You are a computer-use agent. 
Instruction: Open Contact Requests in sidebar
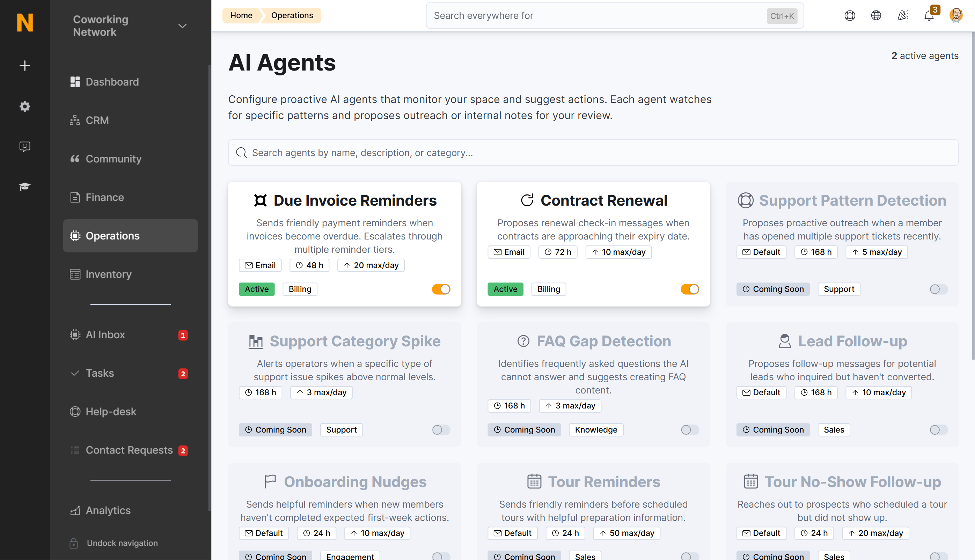tap(131, 450)
